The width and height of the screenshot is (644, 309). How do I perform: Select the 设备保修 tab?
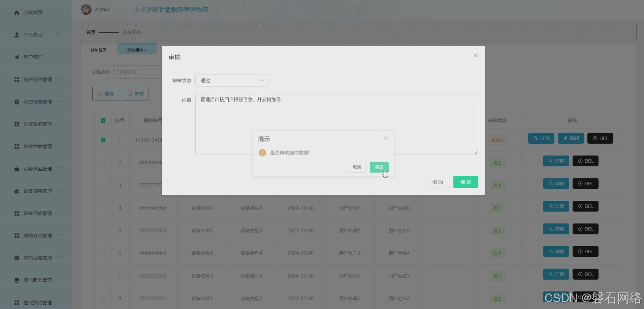(135, 50)
